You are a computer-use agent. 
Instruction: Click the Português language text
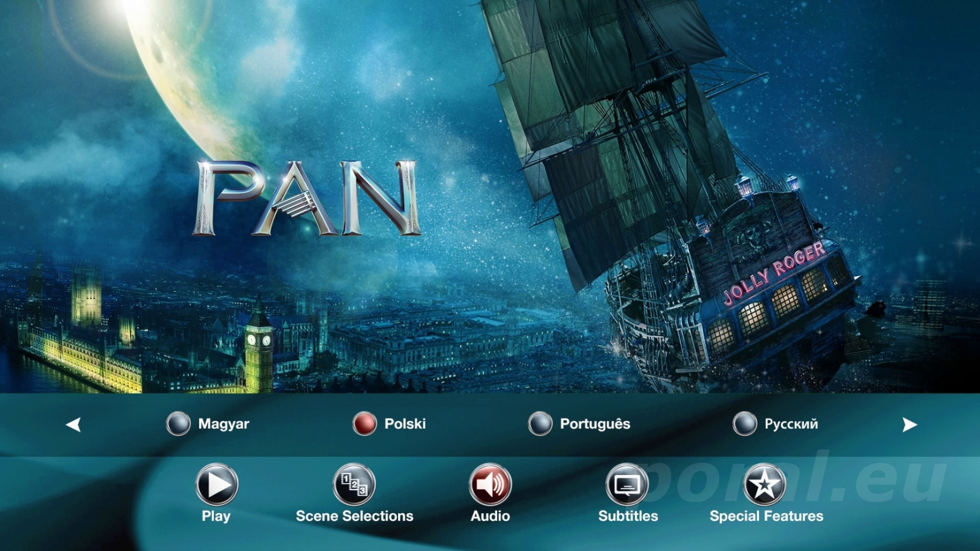[595, 424]
